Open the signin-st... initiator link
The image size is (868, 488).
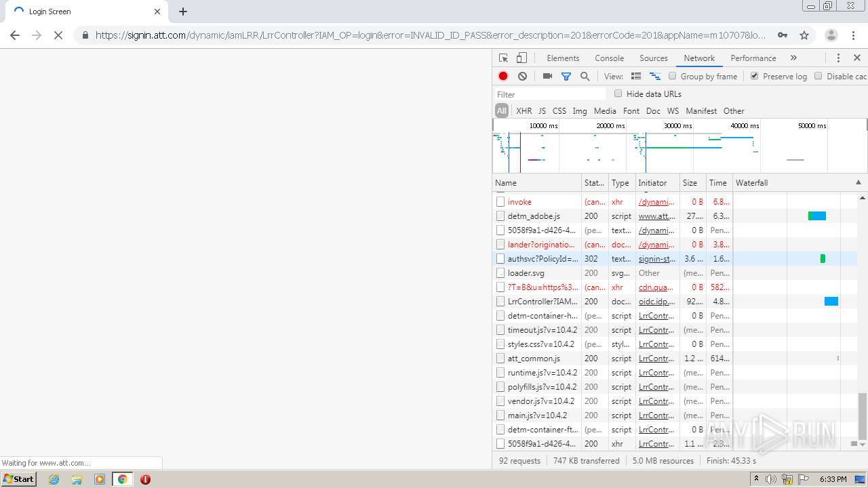click(656, 259)
